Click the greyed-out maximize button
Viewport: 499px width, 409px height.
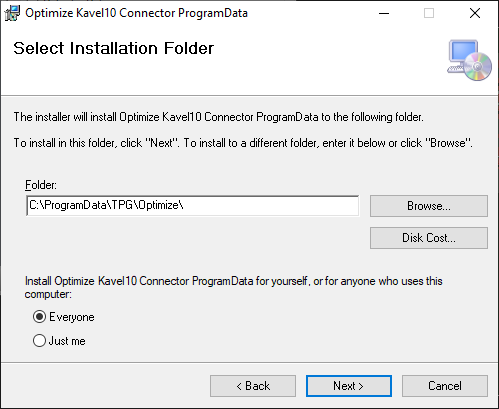(429, 13)
